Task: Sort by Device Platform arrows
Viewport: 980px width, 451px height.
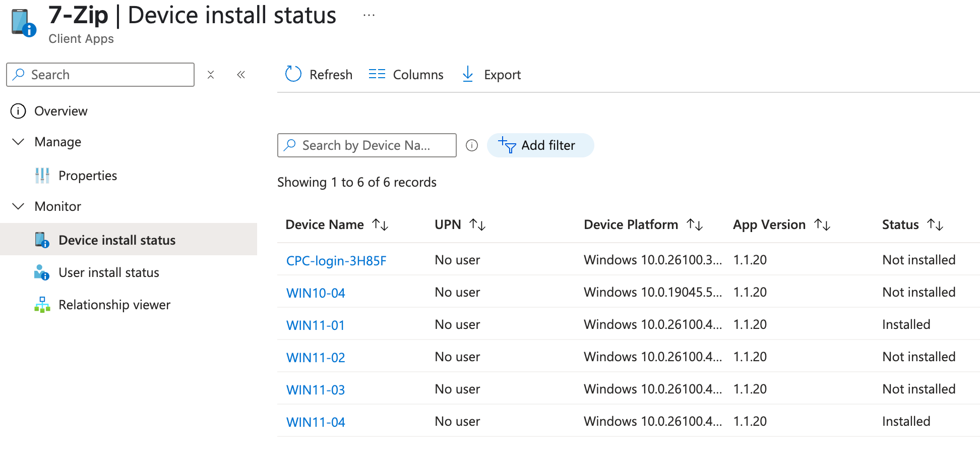Action: pos(695,224)
